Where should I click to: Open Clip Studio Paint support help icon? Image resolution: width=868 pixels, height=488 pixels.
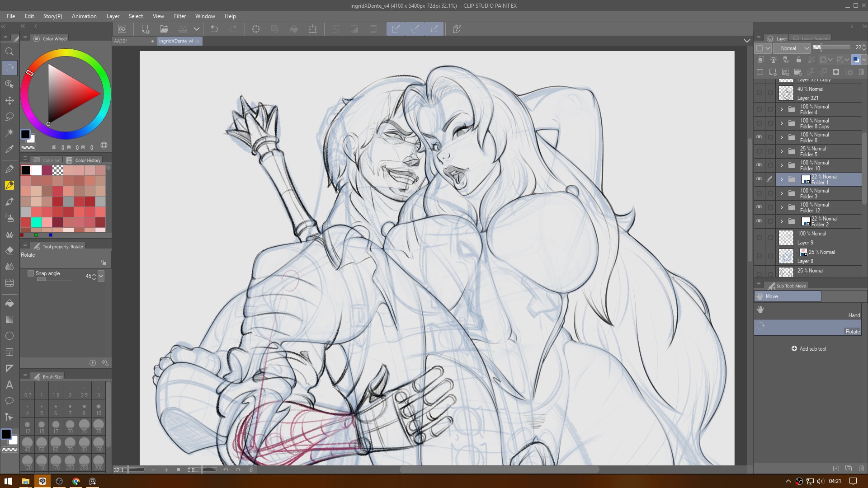457,29
